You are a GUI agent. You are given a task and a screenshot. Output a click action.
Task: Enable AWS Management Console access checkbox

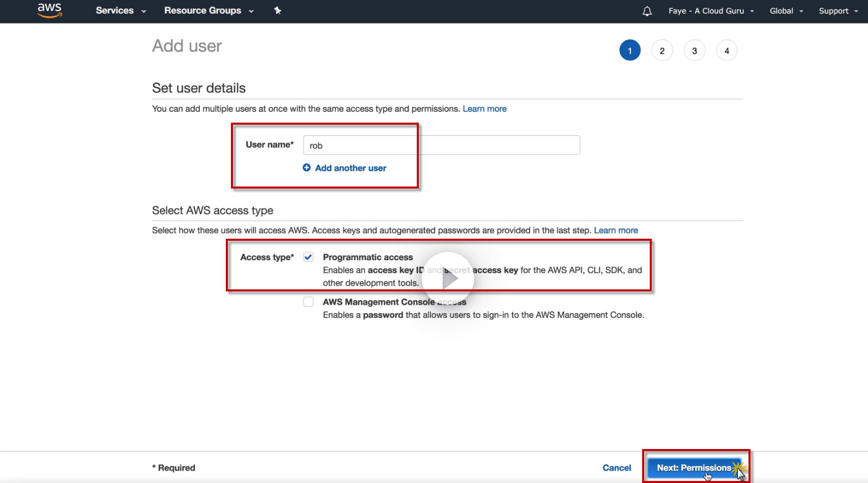[x=308, y=302]
